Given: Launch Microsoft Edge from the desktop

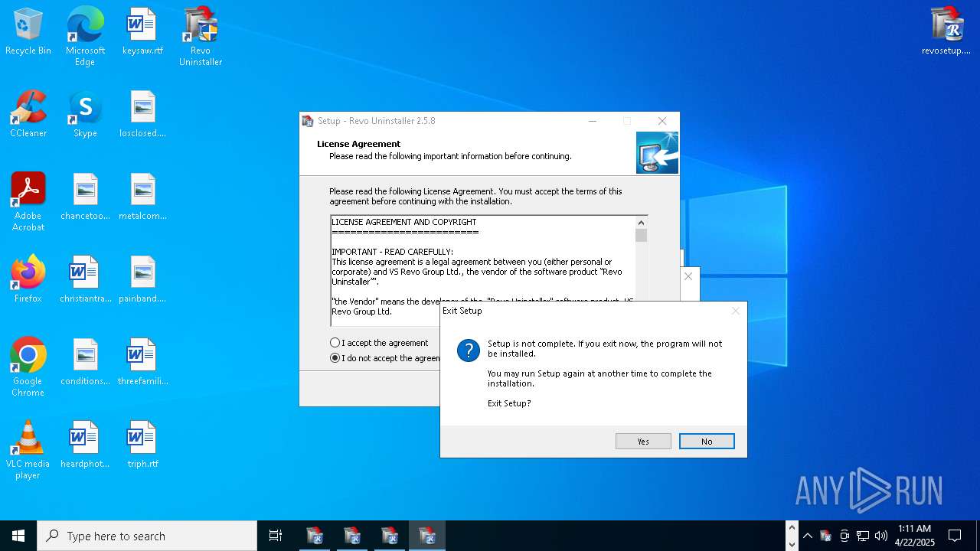Looking at the screenshot, I should click(85, 37).
